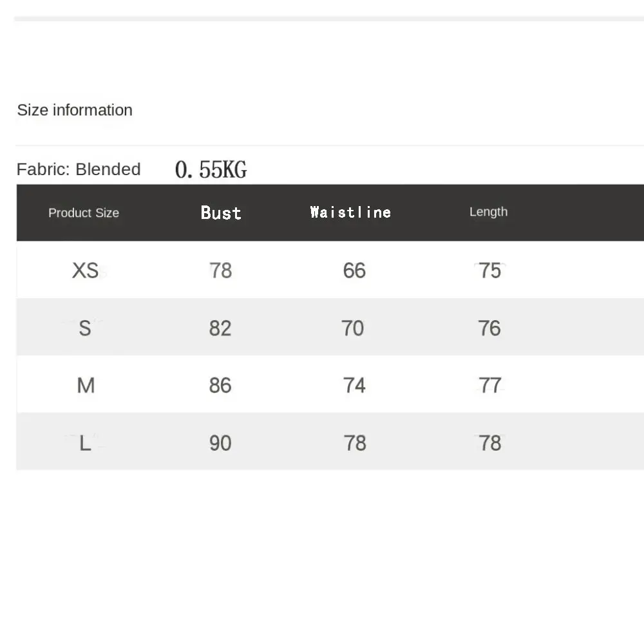644x644 pixels.
Task: Click the L bust value 90
Action: coord(220,443)
